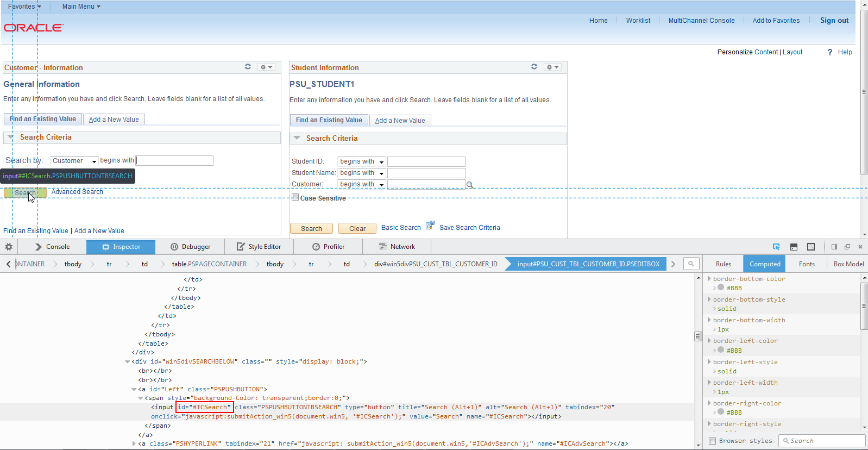Toggle the split console icon
Screen dimensions: 868x450
pos(794,247)
